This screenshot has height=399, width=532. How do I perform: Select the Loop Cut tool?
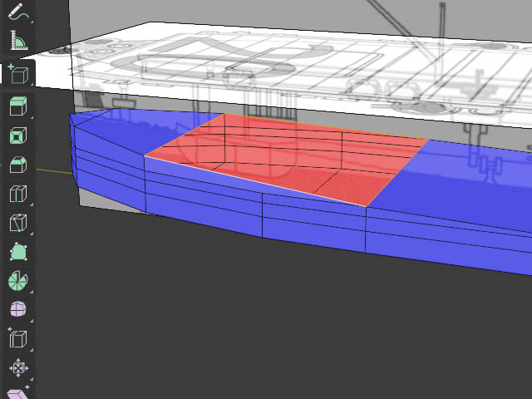(18, 194)
